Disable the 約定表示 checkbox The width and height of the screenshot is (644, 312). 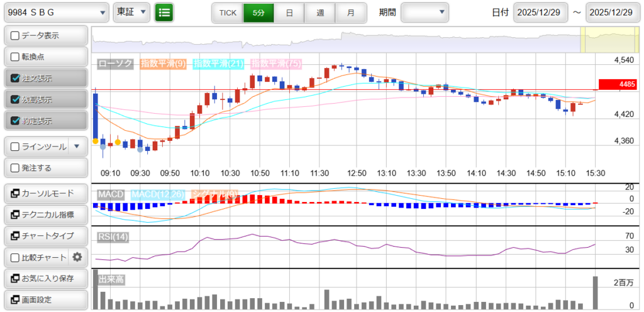tap(16, 121)
